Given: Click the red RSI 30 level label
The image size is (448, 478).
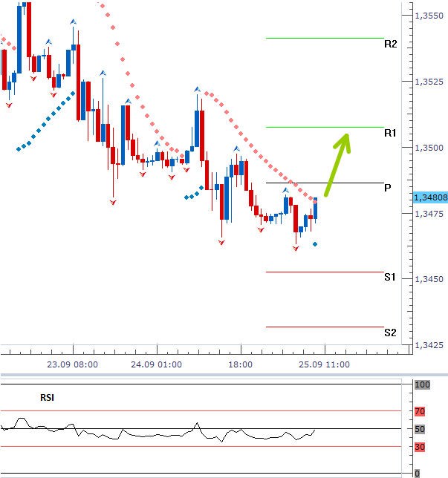Looking at the screenshot, I should tap(420, 447).
